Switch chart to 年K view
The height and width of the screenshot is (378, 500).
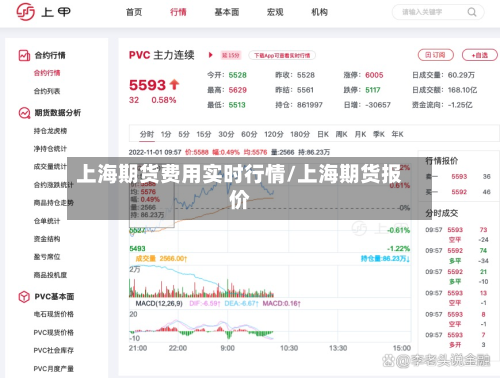[397, 134]
